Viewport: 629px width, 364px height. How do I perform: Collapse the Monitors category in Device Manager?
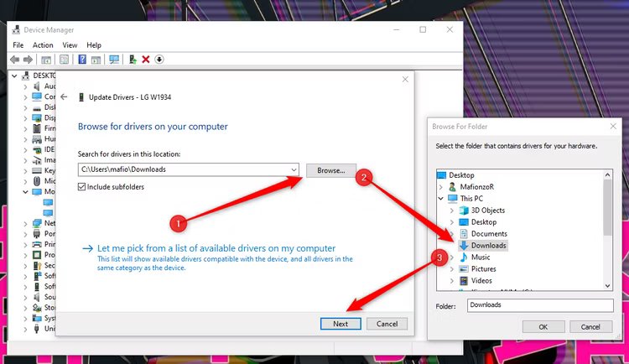[25, 192]
